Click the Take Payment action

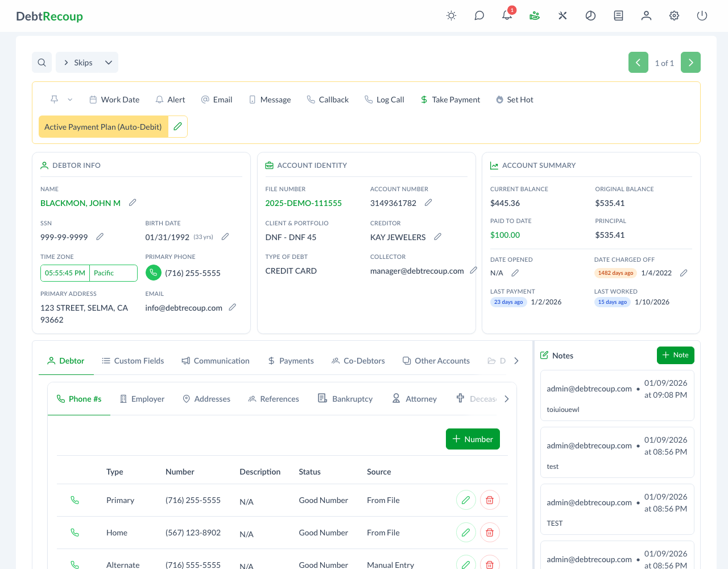[450, 100]
